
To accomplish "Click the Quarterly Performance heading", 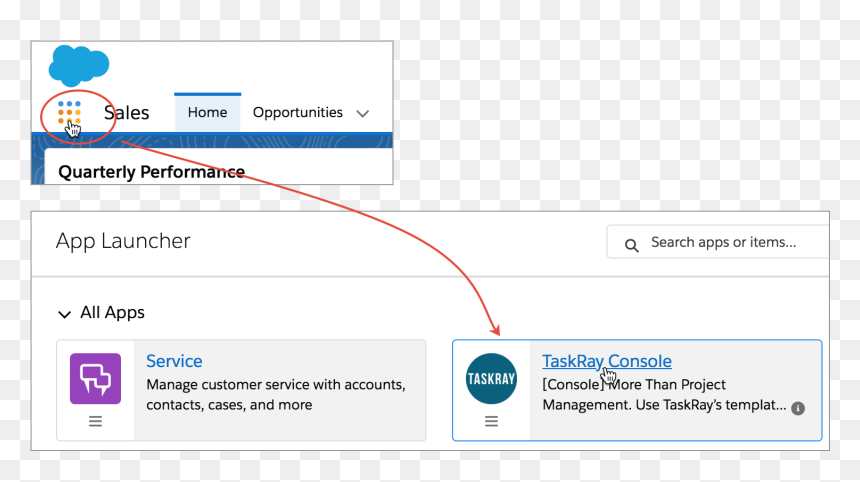I will pyautogui.click(x=151, y=172).
